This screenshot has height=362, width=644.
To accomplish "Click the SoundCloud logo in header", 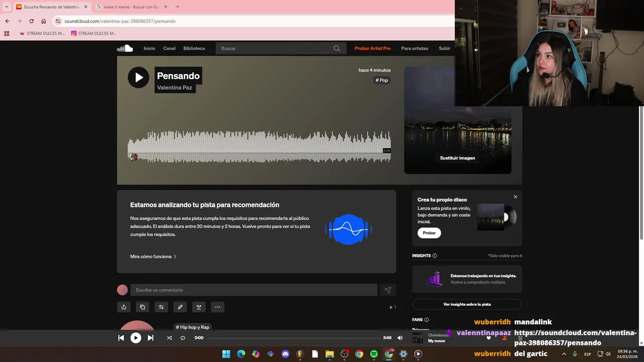I will 125,48.
